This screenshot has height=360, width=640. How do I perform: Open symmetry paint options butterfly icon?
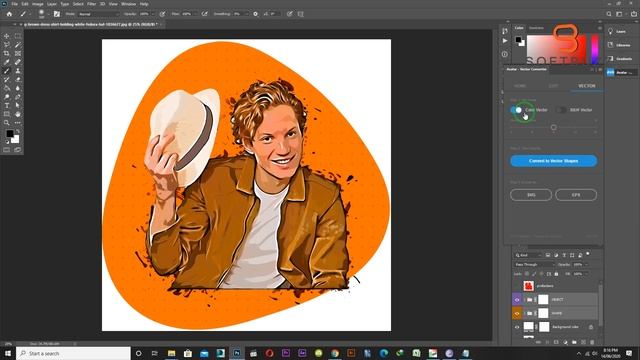point(301,14)
